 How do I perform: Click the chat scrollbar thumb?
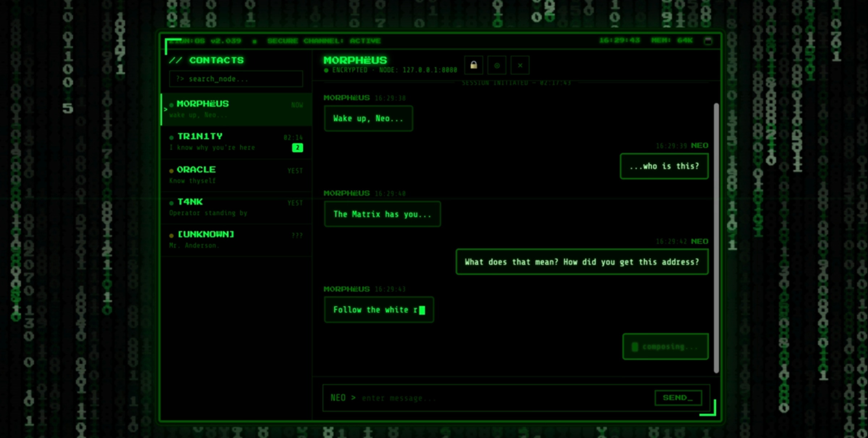[716, 238]
